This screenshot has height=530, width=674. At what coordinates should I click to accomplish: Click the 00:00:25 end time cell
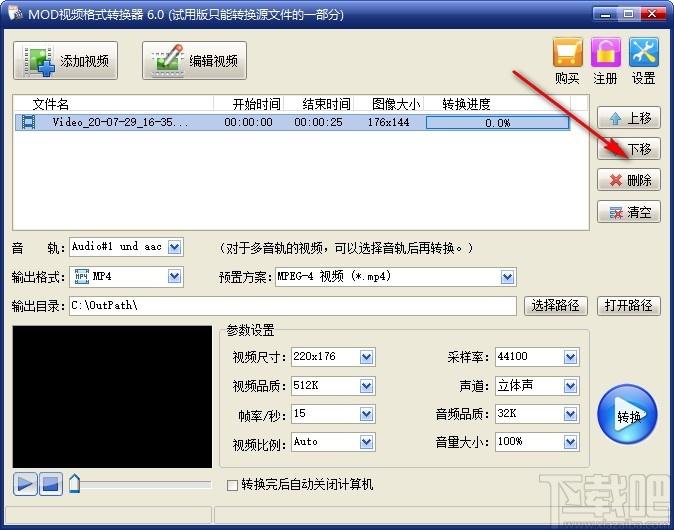[x=319, y=122]
